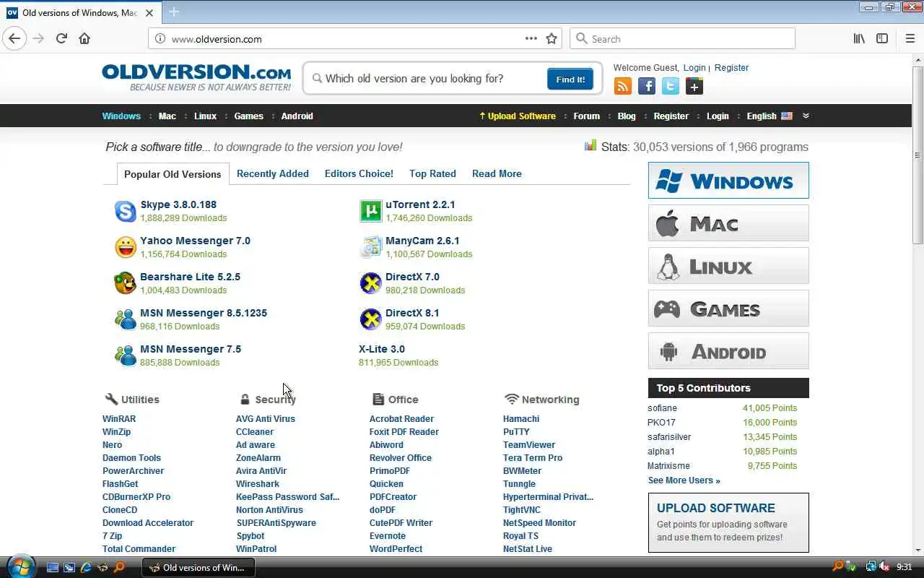Open the Hamachi link under Networking
The height and width of the screenshot is (578, 924).
tap(521, 418)
